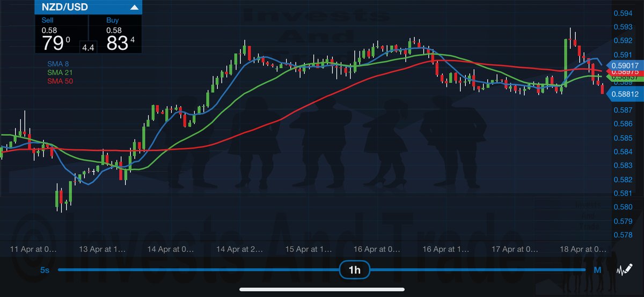Click the 0.583 price axis label
The image size is (644, 297).
[x=622, y=166]
